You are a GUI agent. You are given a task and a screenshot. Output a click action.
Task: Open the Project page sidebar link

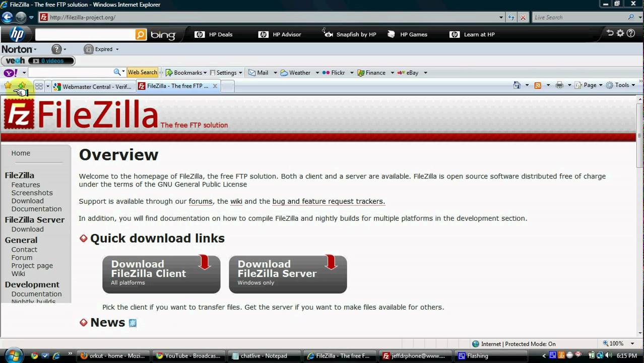tap(32, 265)
